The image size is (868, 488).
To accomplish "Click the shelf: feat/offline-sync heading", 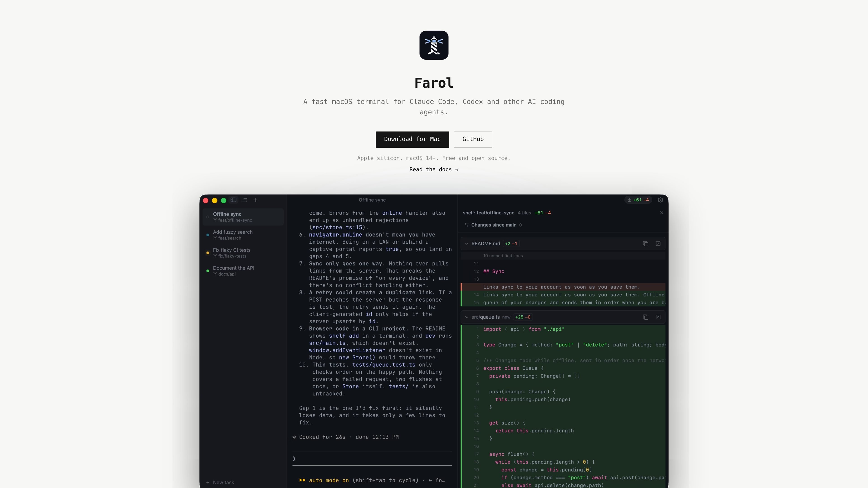I will (488, 213).
